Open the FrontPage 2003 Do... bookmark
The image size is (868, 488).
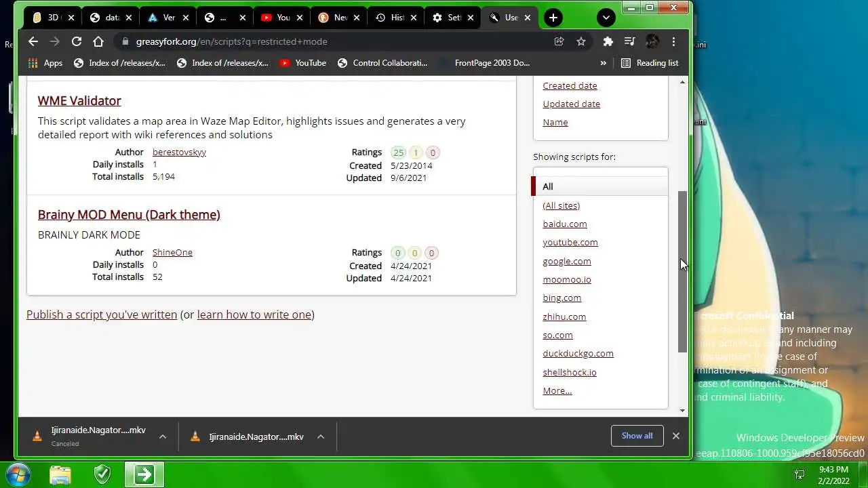click(484, 63)
